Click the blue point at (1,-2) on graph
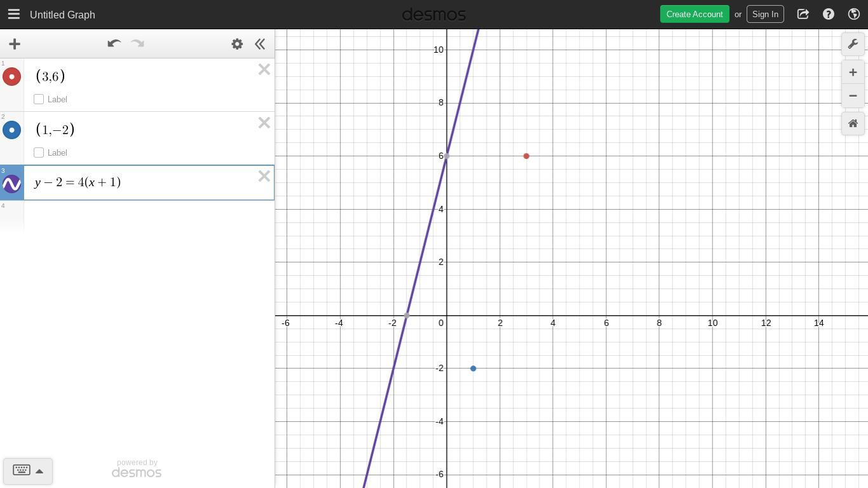This screenshot has width=868, height=488. coord(473,369)
